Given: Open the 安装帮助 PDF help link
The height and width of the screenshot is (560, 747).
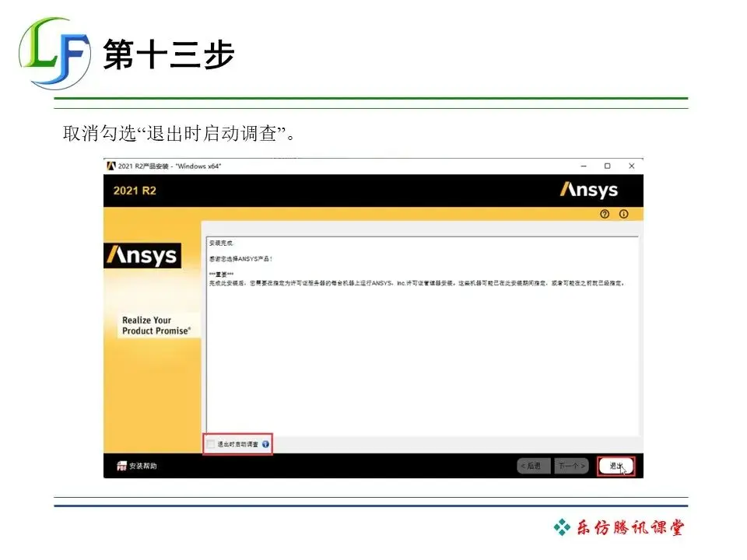Looking at the screenshot, I should [137, 466].
